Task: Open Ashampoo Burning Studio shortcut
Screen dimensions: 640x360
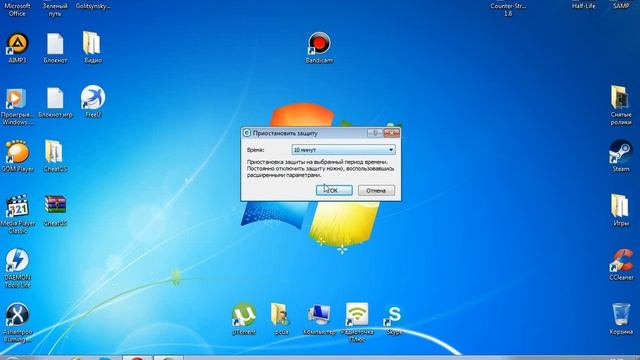Action: click(17, 315)
